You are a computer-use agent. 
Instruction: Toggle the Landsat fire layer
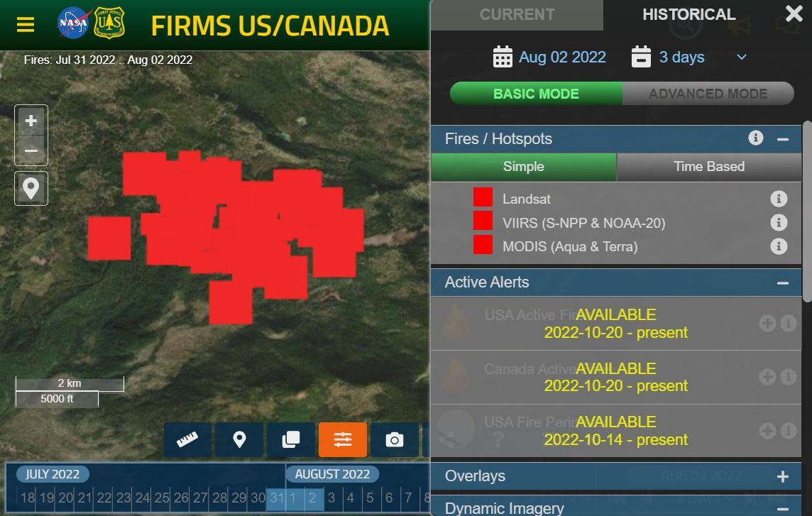(x=483, y=197)
